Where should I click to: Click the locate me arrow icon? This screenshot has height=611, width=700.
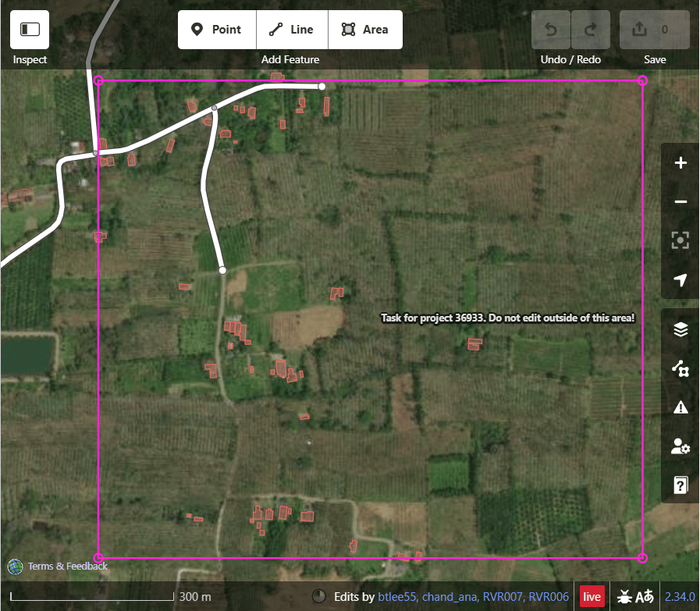pyautogui.click(x=680, y=279)
